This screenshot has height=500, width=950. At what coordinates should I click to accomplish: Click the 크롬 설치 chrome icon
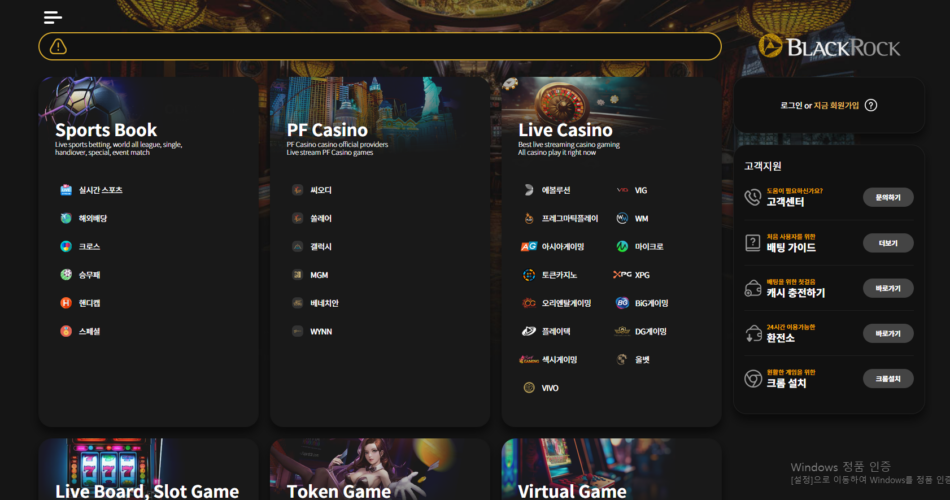pos(752,379)
